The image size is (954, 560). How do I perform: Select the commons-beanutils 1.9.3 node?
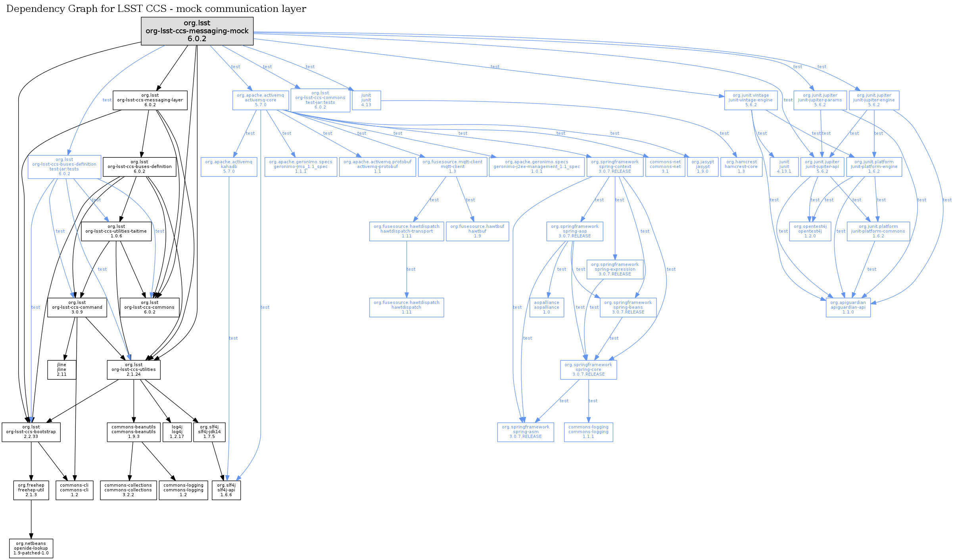134,432
